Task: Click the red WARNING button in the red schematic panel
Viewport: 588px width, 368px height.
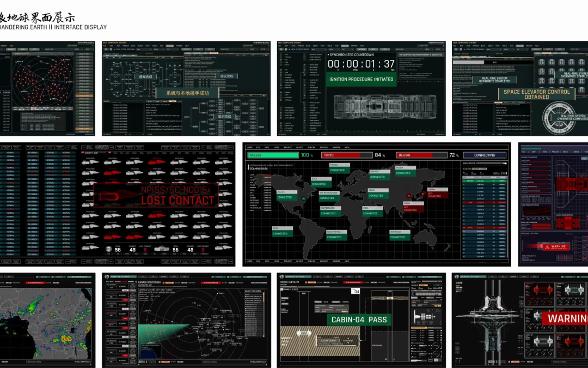Action: (x=556, y=248)
